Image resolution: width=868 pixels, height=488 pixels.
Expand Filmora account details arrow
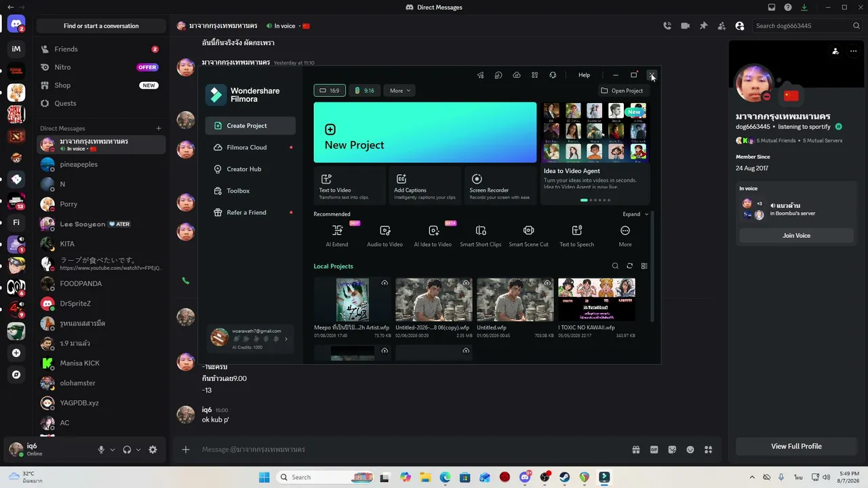pos(286,339)
